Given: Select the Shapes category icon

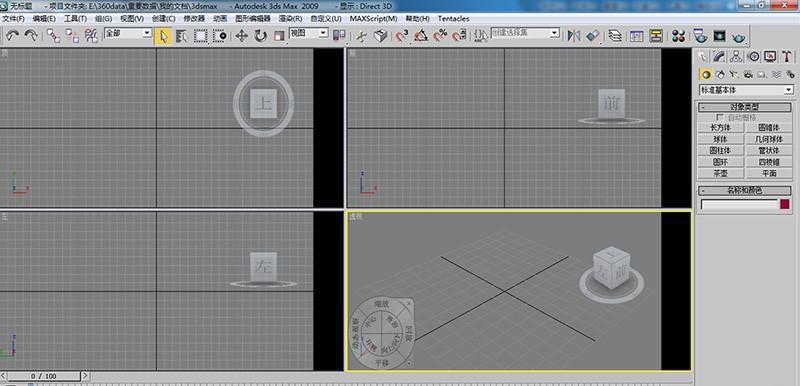Looking at the screenshot, I should [x=720, y=74].
